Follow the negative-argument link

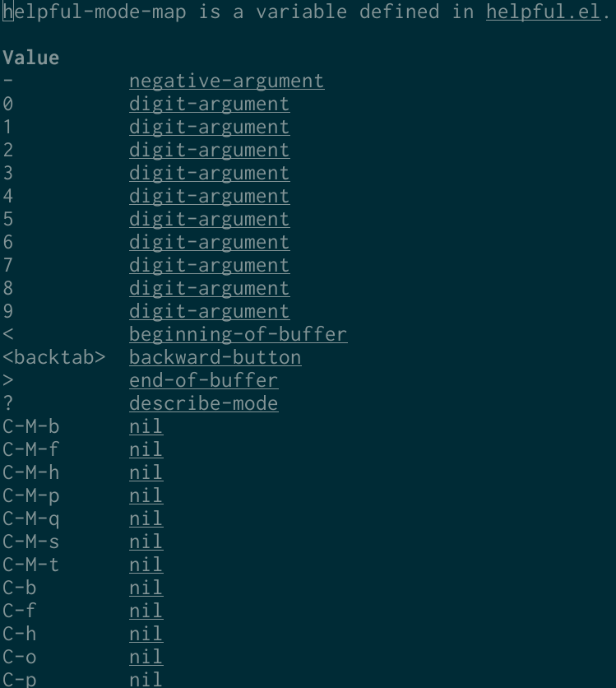point(227,81)
